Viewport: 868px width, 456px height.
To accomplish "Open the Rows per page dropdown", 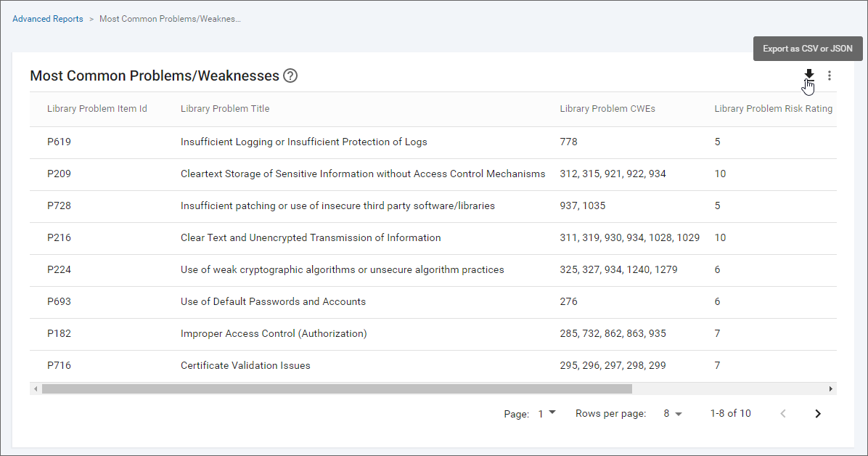I will [x=673, y=414].
